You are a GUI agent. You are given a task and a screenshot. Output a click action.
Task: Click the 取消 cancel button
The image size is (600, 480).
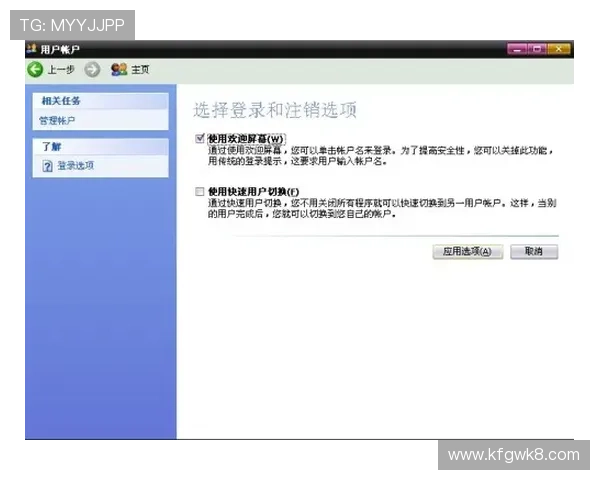point(534,252)
